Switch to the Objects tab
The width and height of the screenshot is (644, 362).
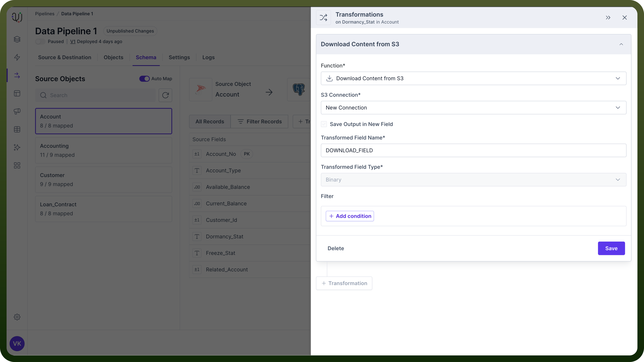tap(114, 57)
